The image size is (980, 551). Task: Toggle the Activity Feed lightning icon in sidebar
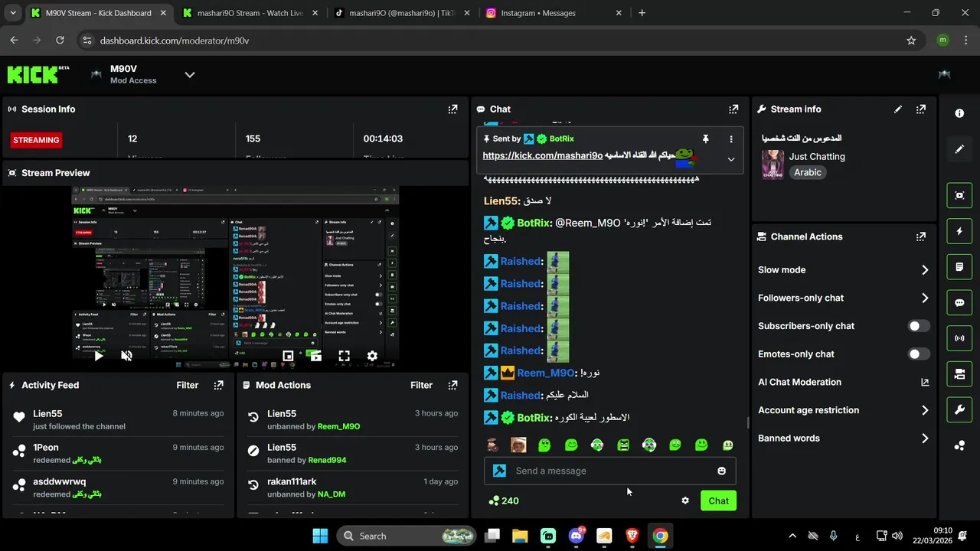[x=959, y=231]
